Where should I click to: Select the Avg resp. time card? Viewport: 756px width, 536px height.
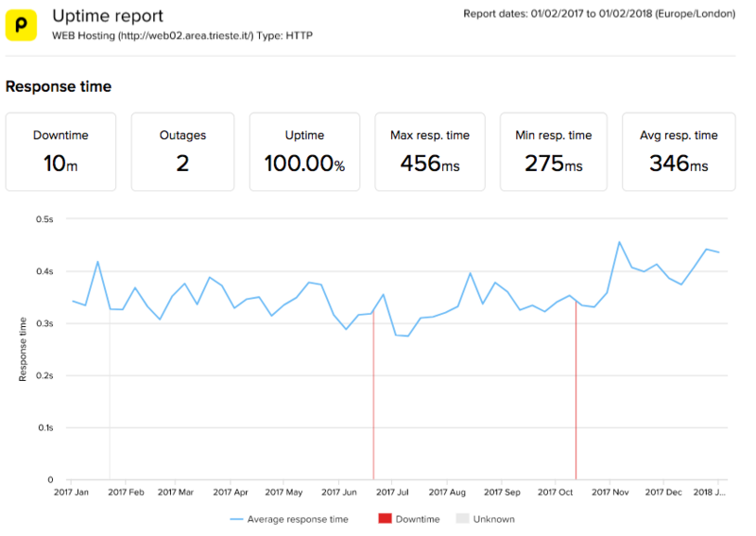(678, 152)
